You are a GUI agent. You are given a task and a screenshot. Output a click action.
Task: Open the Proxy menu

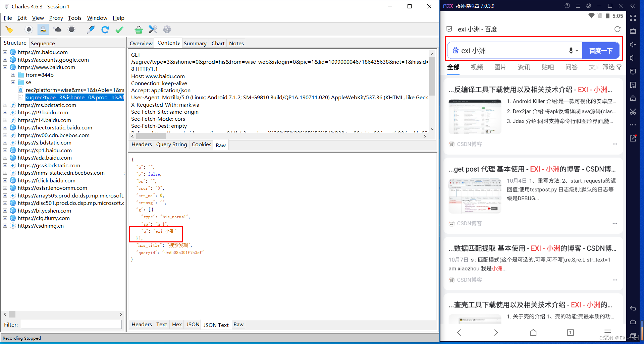[56, 18]
